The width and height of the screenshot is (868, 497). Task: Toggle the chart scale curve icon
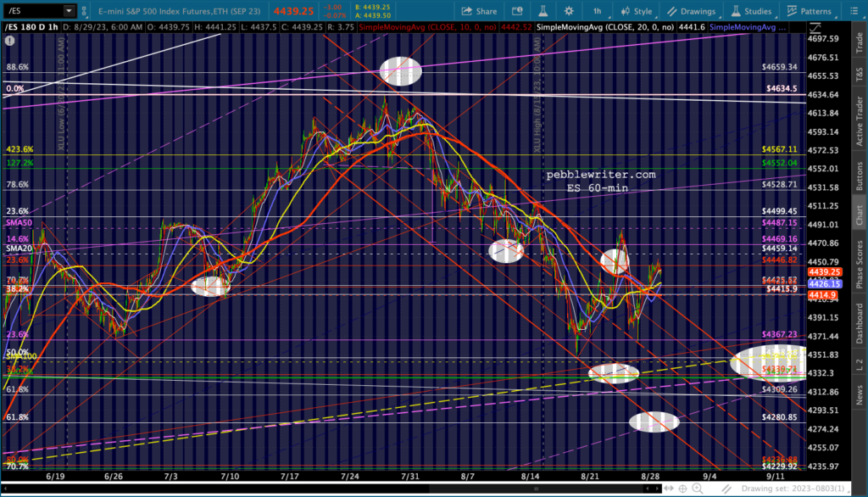pyautogui.click(x=815, y=28)
